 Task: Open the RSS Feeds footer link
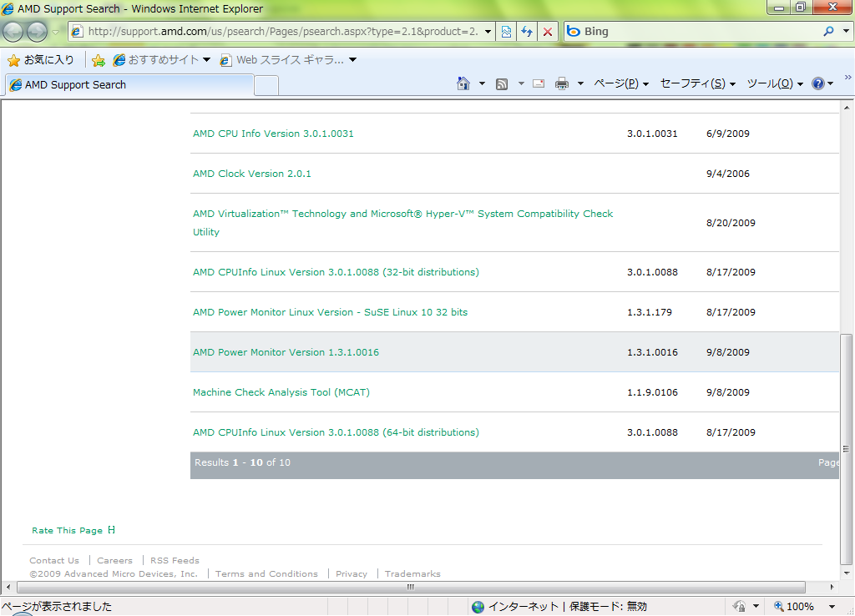click(175, 560)
